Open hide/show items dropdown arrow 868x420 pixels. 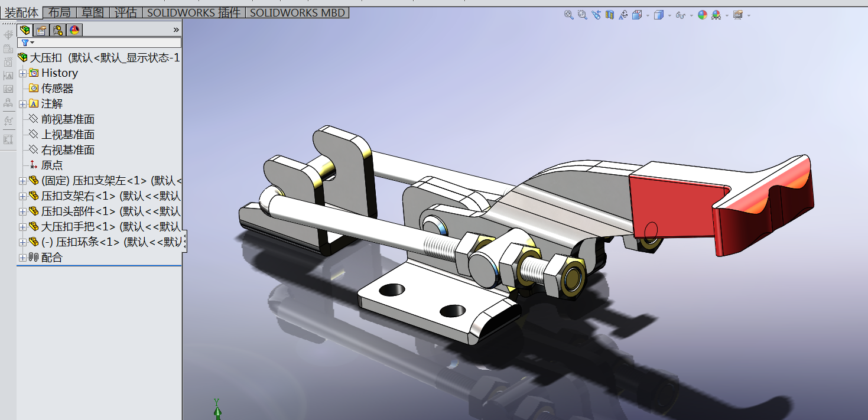691,16
